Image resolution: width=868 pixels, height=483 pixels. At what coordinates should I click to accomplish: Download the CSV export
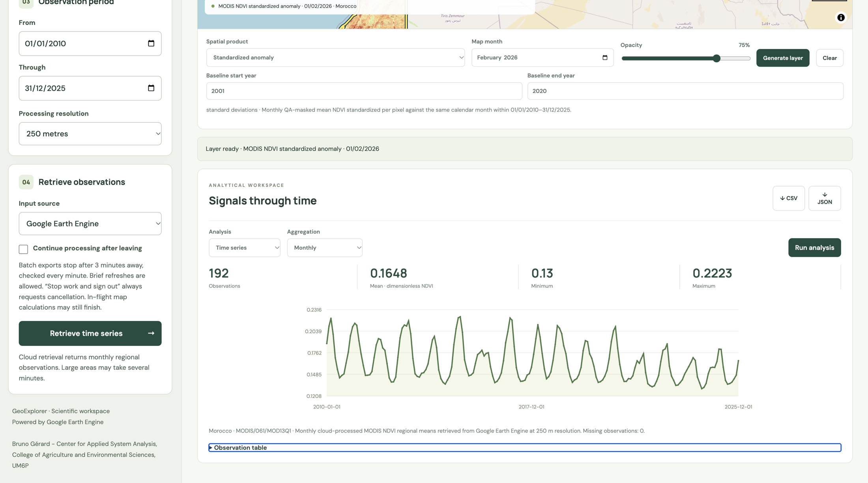[788, 198]
